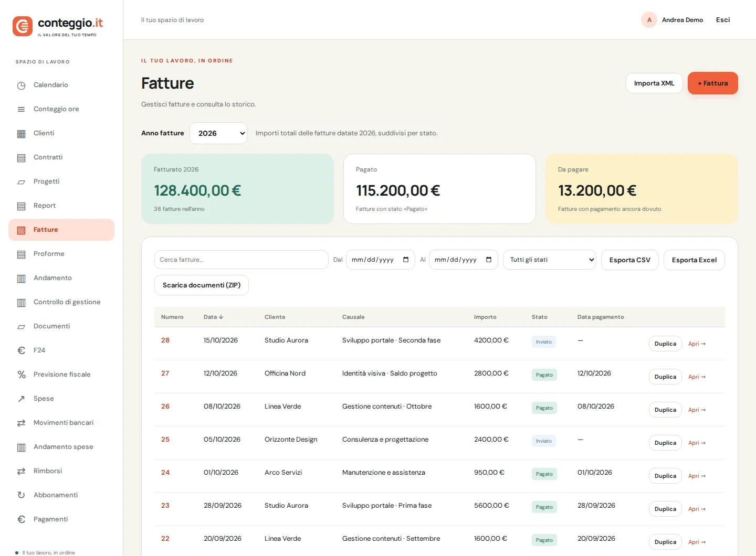The height and width of the screenshot is (556, 756).
Task: Select Fatture in the sidebar menu
Action: coord(61,230)
